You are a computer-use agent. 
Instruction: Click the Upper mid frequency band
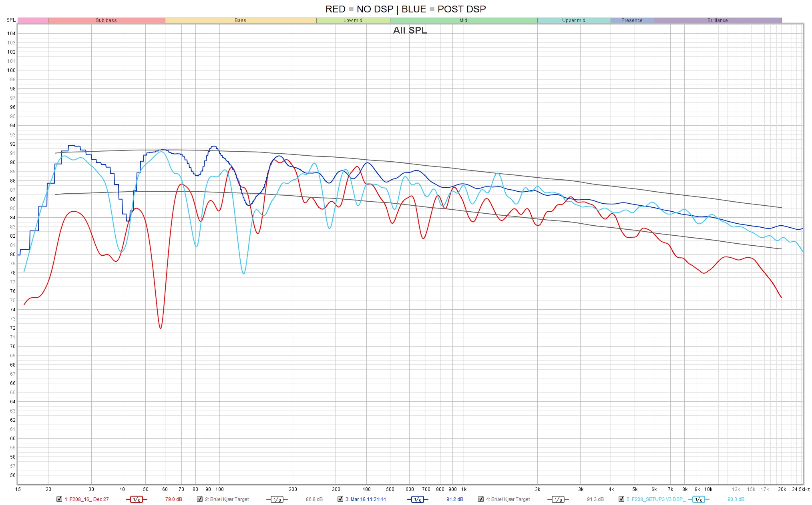[x=574, y=20]
